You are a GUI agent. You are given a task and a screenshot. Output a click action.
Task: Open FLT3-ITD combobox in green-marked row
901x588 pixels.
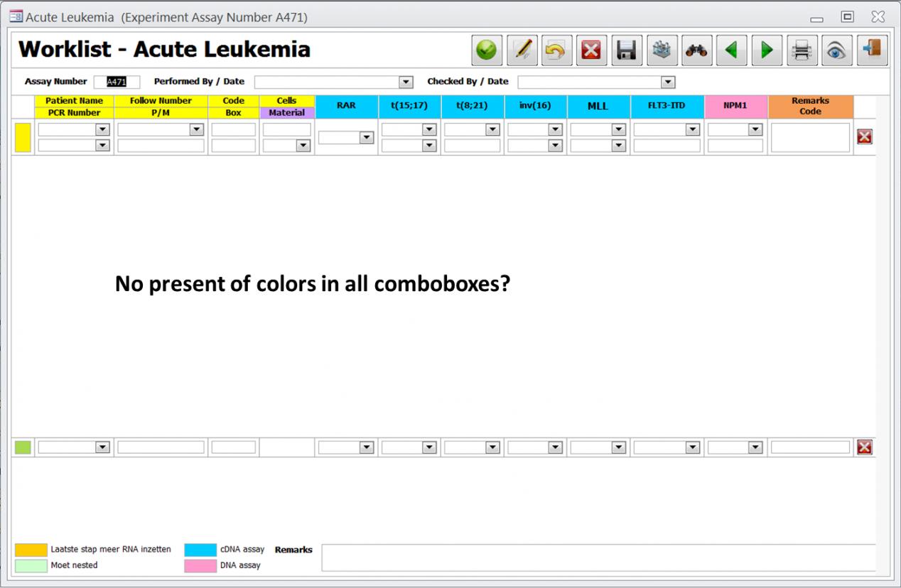(693, 447)
